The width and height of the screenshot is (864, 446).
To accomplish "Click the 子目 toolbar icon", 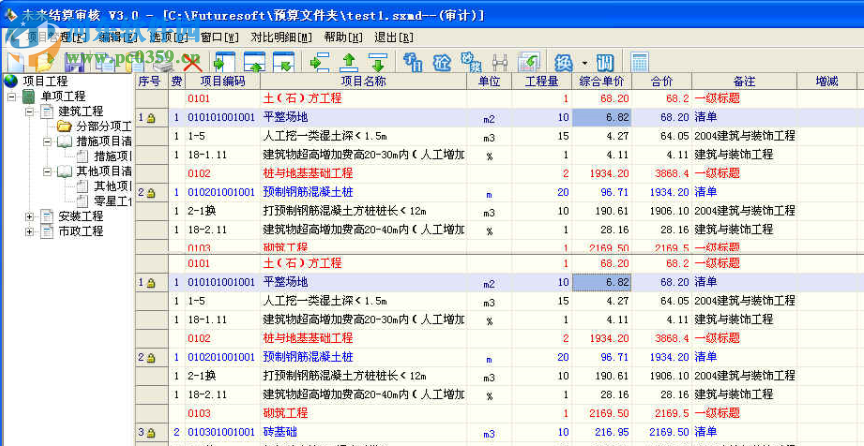I will point(413,62).
